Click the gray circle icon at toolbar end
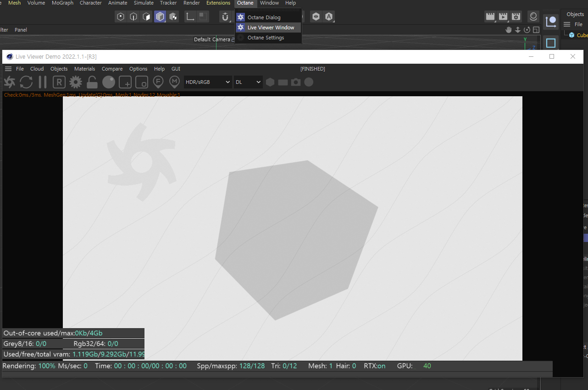 [x=309, y=82]
